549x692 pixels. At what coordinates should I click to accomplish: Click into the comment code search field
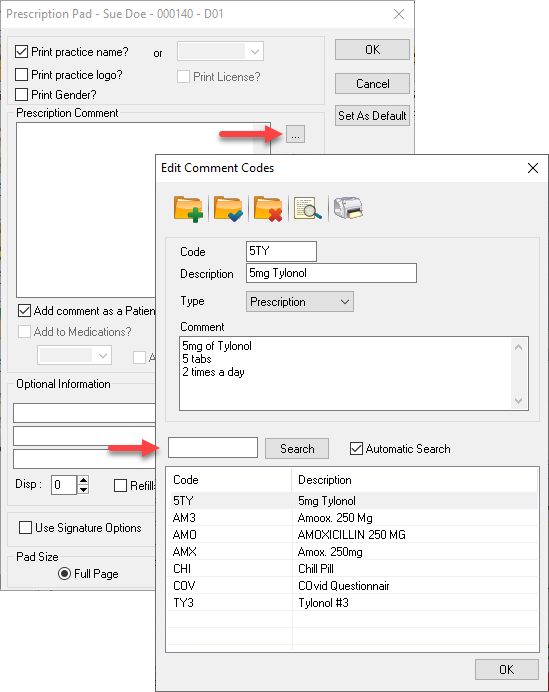(x=213, y=448)
